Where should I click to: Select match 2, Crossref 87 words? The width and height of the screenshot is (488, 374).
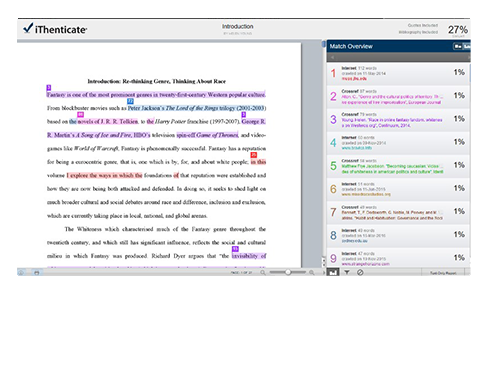(x=398, y=97)
